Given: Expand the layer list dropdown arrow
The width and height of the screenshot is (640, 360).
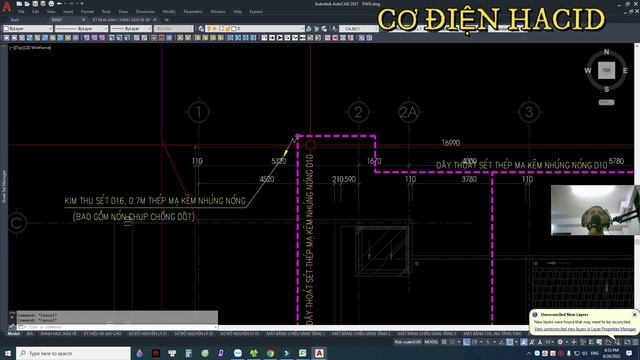Looking at the screenshot, I should [302, 29].
